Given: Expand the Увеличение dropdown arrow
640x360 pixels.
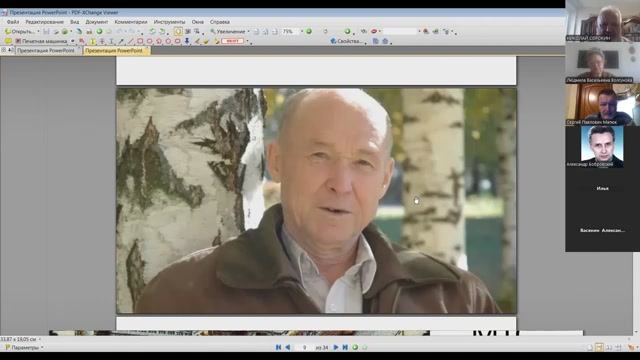Looking at the screenshot, I should click(x=249, y=31).
